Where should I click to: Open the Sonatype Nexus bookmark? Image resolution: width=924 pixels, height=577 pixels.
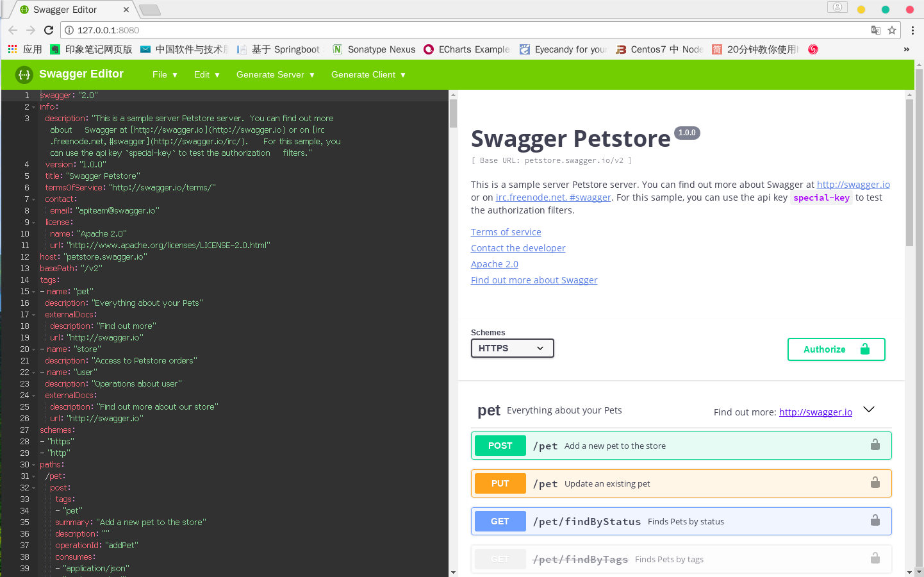(x=374, y=49)
